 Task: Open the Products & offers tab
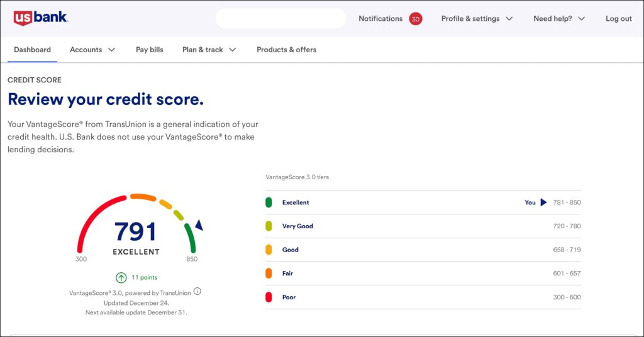coord(286,50)
